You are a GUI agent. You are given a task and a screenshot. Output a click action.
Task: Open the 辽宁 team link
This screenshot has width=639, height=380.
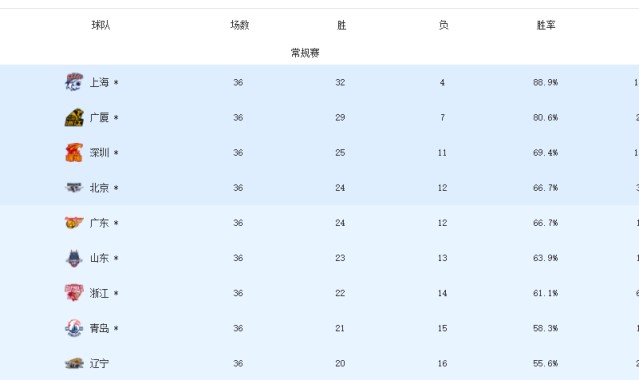pyautogui.click(x=99, y=363)
